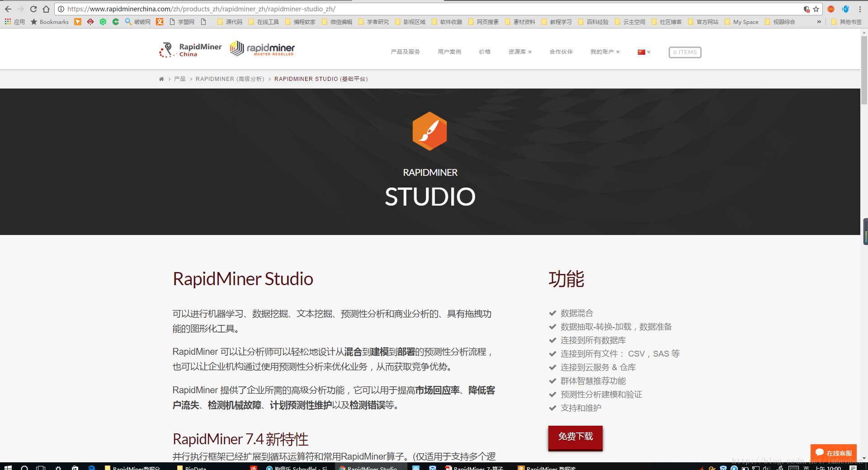Click the 支持和维护 feature item
868x470 pixels.
(580, 408)
